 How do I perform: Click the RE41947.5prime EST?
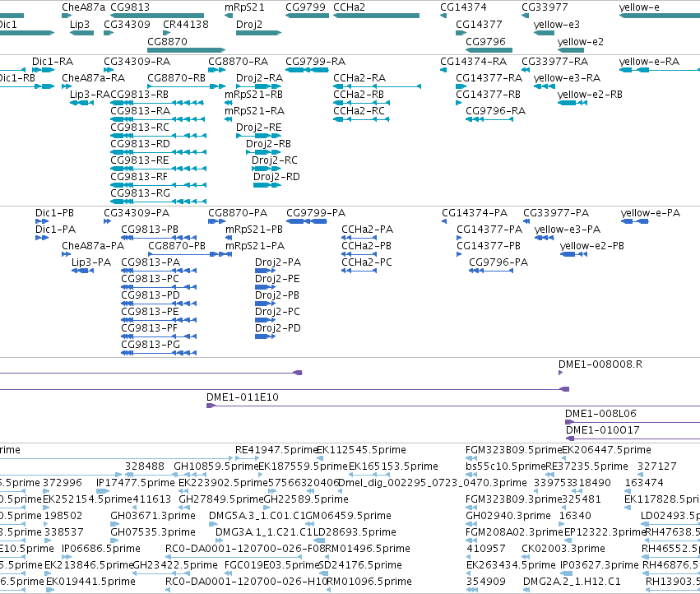pos(247,457)
